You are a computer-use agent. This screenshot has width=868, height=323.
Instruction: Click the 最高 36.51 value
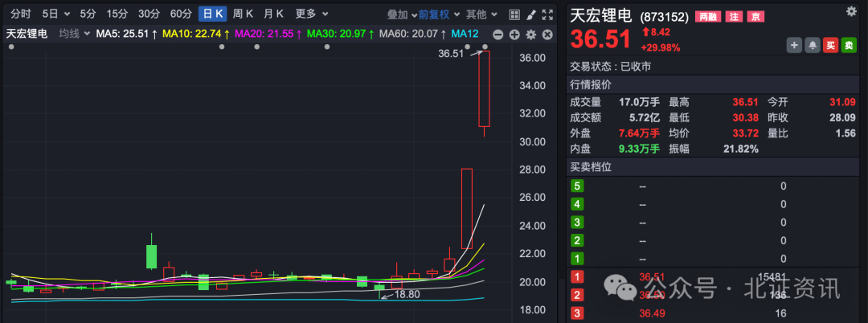[744, 102]
